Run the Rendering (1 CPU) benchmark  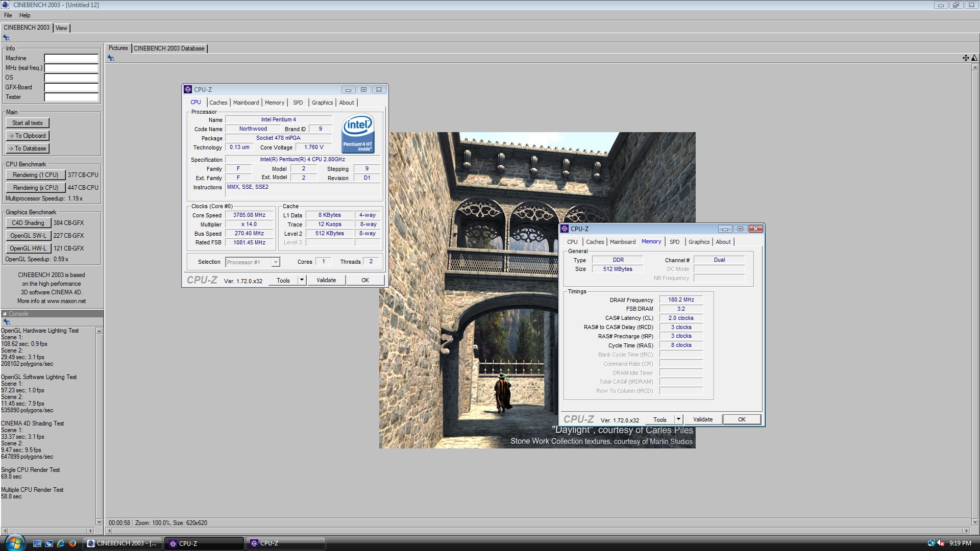pyautogui.click(x=36, y=175)
